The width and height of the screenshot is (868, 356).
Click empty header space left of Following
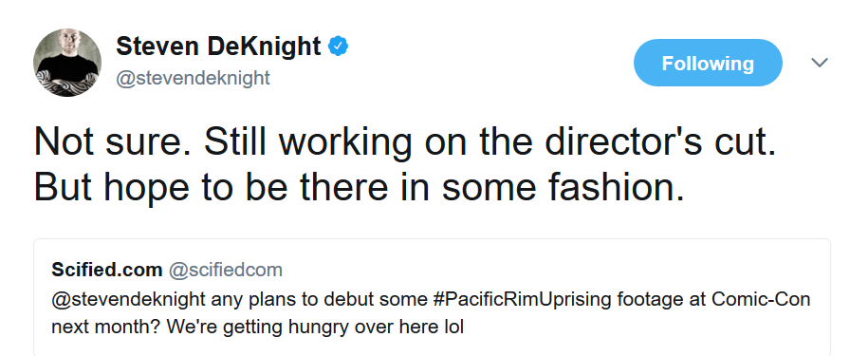pyautogui.click(x=488, y=63)
